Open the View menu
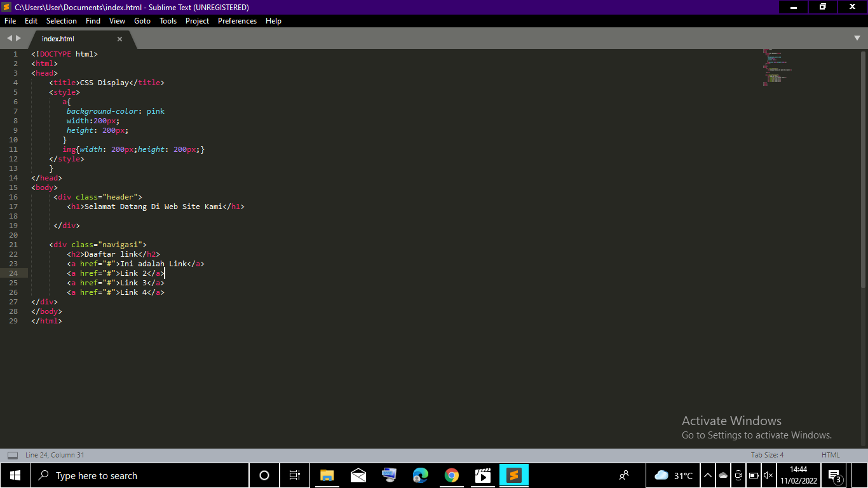Image resolution: width=868 pixels, height=488 pixels. [117, 21]
